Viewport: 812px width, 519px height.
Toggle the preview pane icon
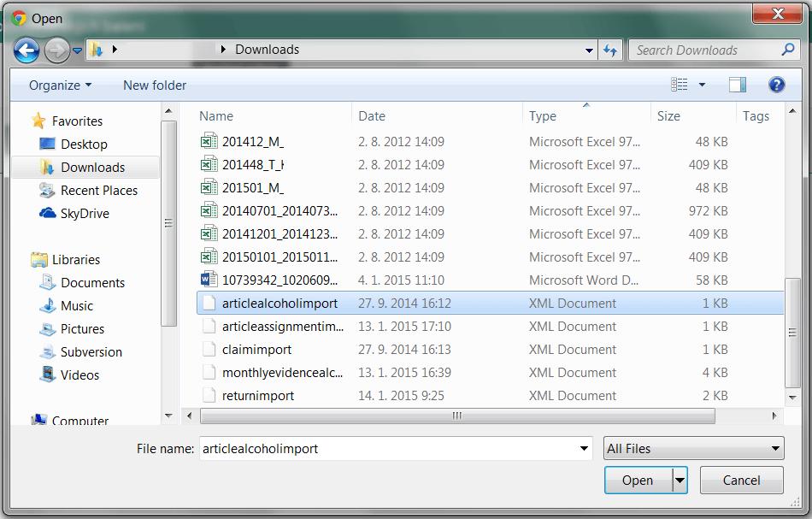coord(738,85)
